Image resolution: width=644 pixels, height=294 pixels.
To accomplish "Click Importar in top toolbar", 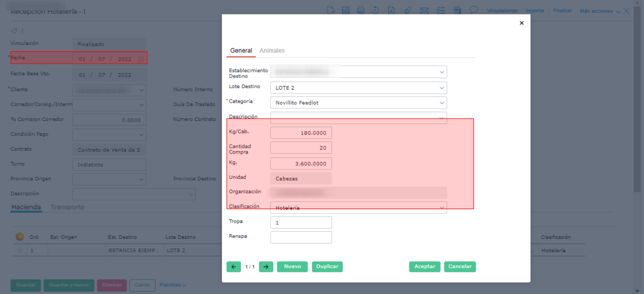I will [535, 10].
